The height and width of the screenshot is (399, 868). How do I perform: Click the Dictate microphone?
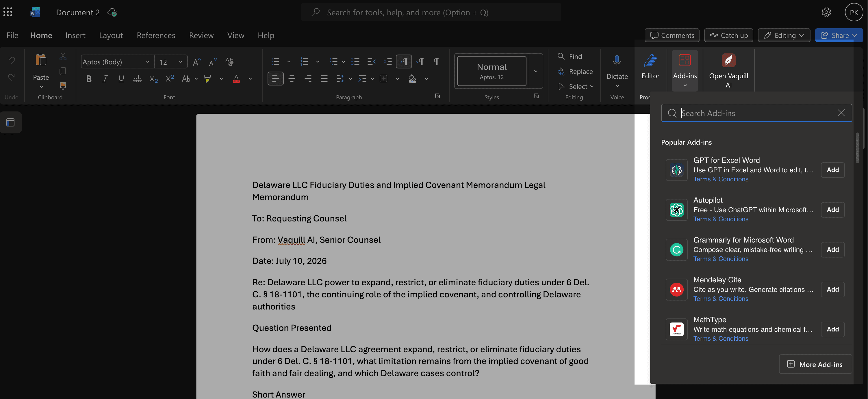click(x=617, y=61)
